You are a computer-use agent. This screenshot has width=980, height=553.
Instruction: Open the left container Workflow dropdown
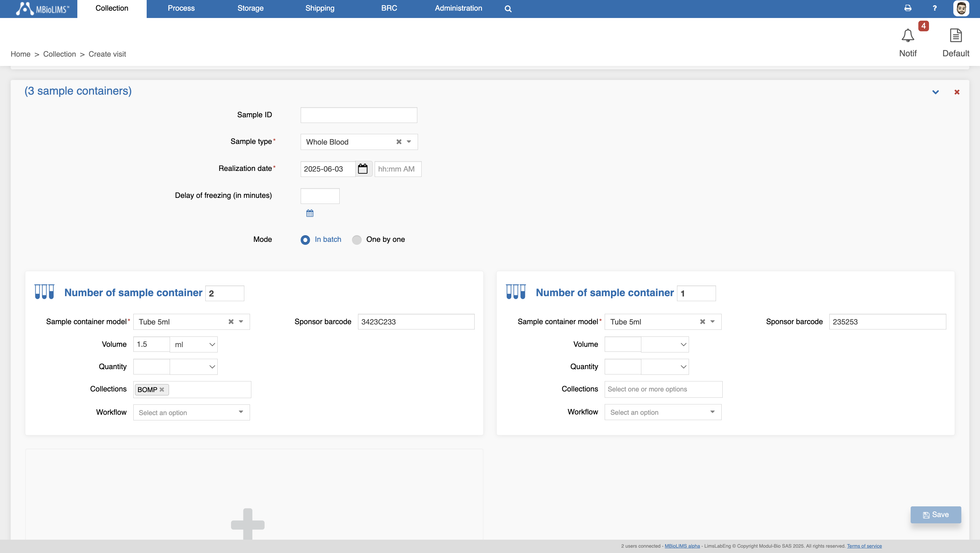[191, 412]
